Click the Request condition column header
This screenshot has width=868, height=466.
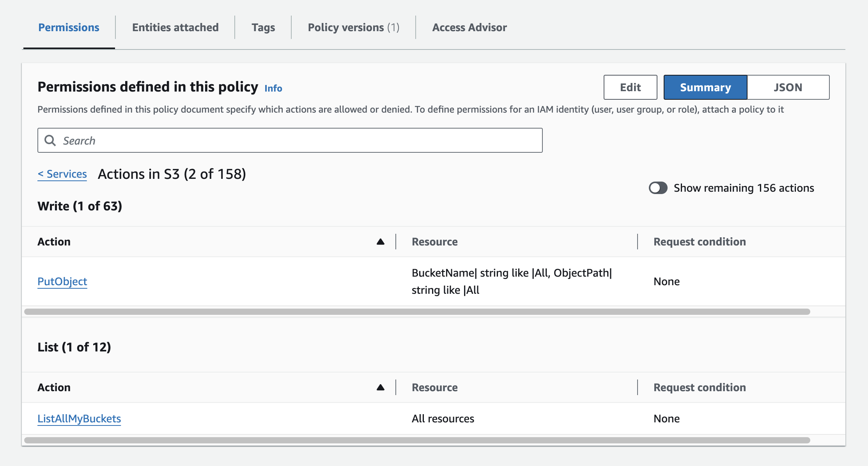pyautogui.click(x=699, y=242)
